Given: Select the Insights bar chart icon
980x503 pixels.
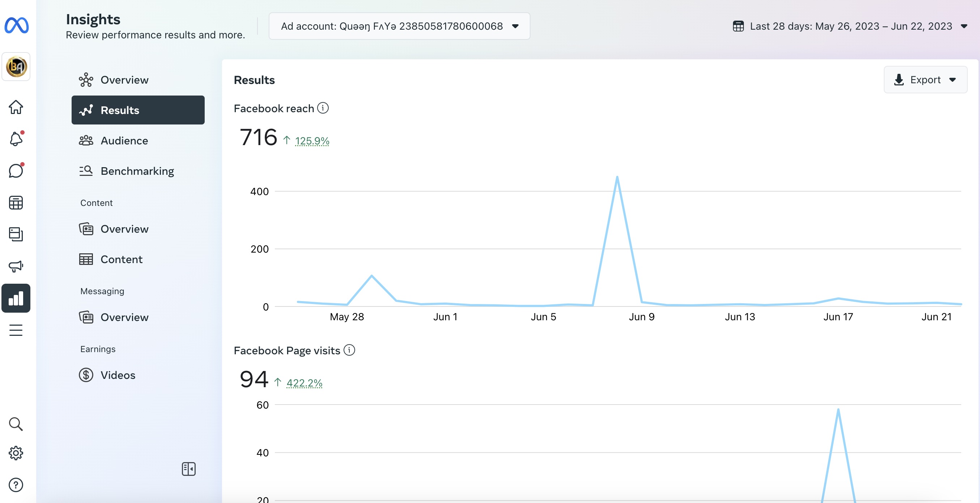Looking at the screenshot, I should pyautogui.click(x=16, y=298).
